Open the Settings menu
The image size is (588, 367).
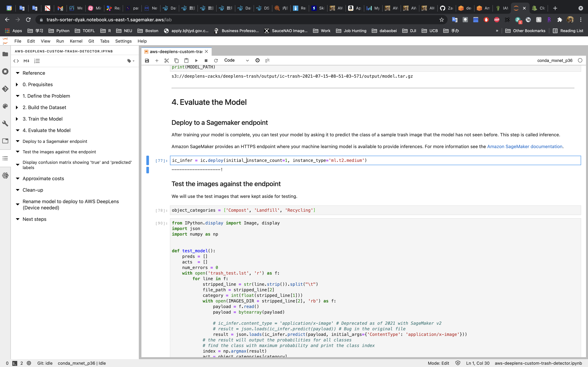coord(123,41)
